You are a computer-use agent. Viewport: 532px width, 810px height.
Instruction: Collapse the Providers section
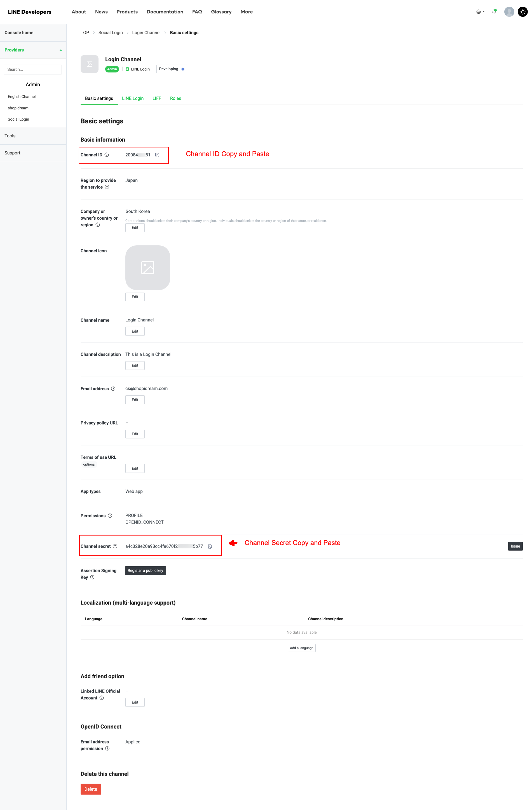pyautogui.click(x=33, y=50)
